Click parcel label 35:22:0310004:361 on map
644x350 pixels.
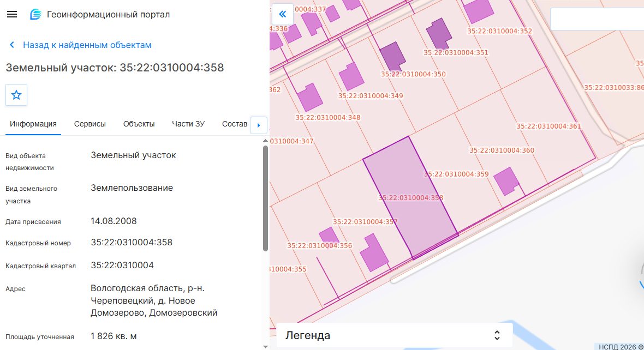tap(548, 126)
